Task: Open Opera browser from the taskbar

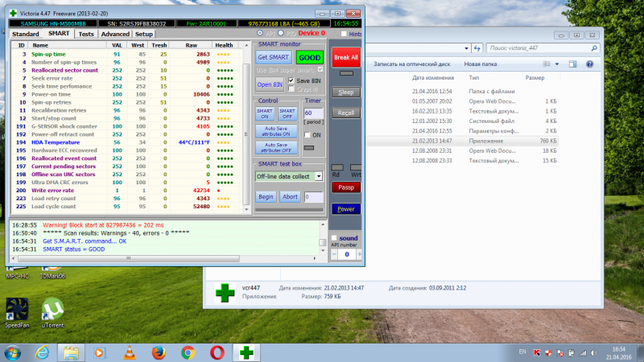Action: click(x=217, y=352)
